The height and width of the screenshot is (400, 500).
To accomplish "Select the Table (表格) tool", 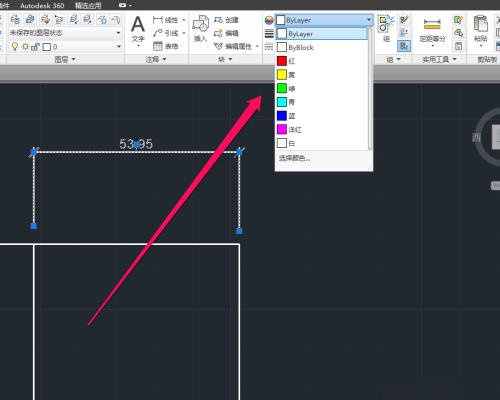I will (x=165, y=46).
